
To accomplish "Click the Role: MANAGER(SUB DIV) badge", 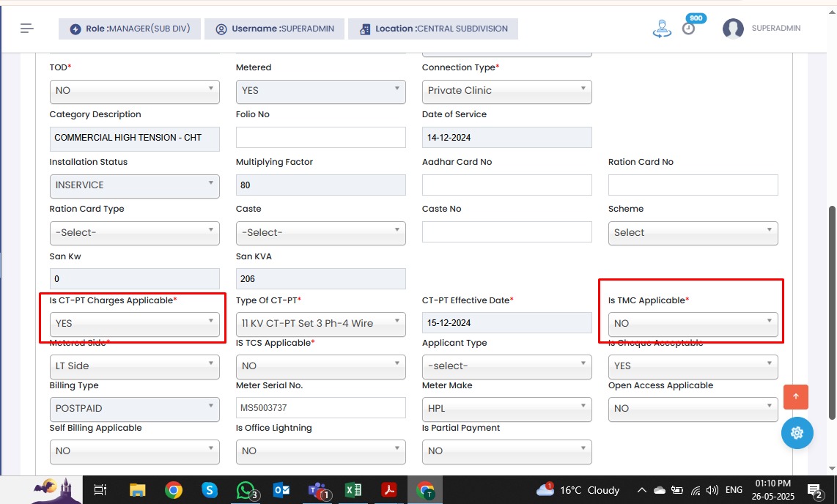I will [130, 29].
